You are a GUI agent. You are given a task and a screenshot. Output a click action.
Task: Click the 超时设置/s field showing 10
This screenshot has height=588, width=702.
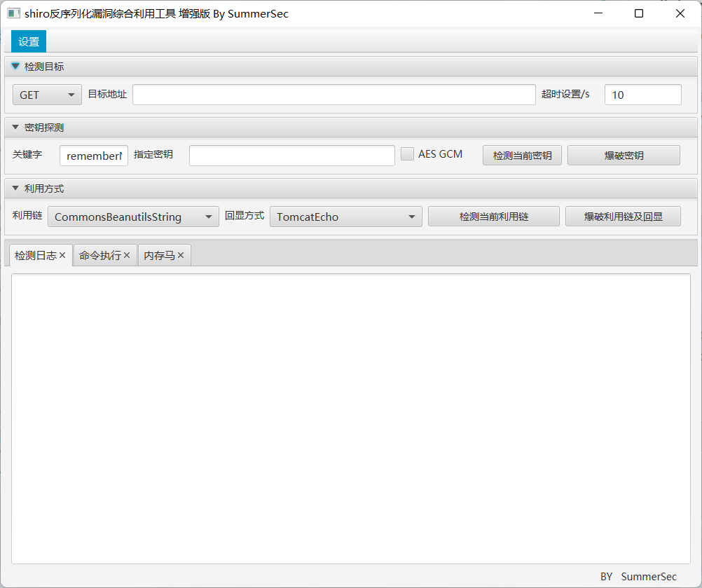point(643,95)
